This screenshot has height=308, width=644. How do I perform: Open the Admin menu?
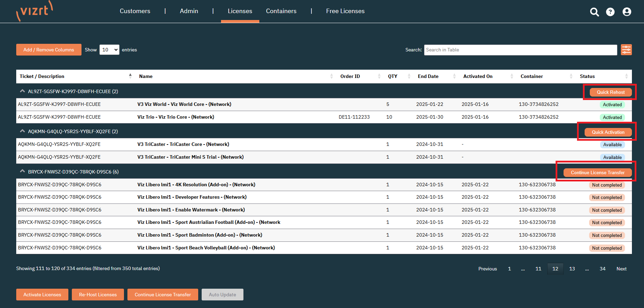189,11
